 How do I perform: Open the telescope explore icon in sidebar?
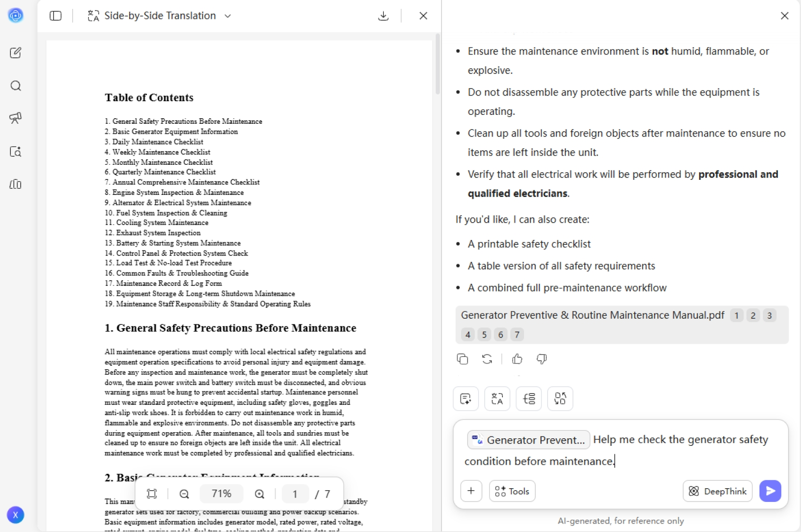click(x=16, y=118)
